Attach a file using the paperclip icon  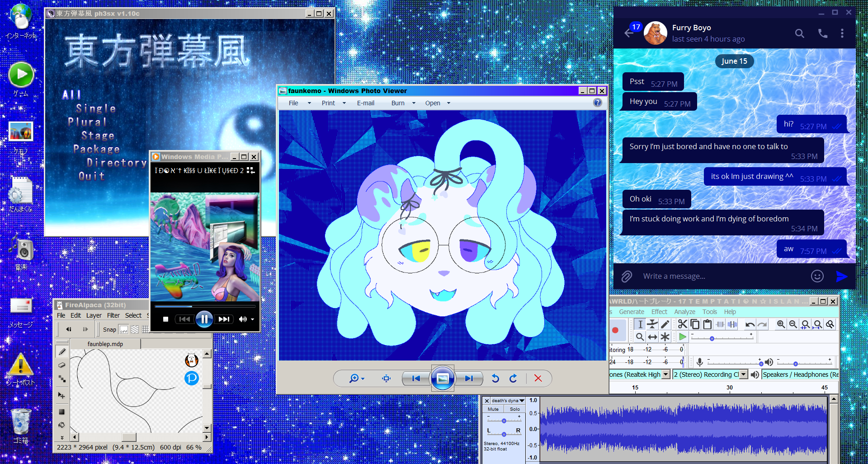coord(627,276)
